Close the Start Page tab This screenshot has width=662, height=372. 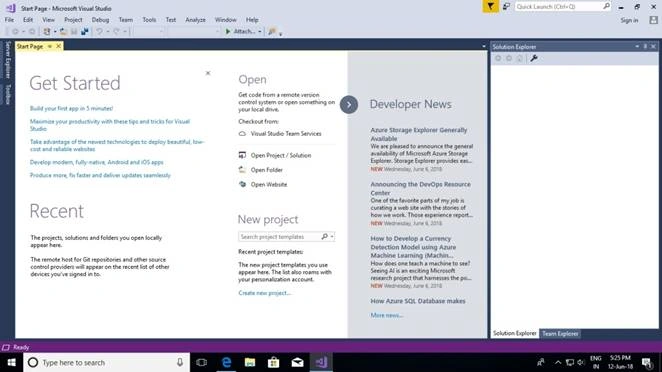tap(59, 46)
